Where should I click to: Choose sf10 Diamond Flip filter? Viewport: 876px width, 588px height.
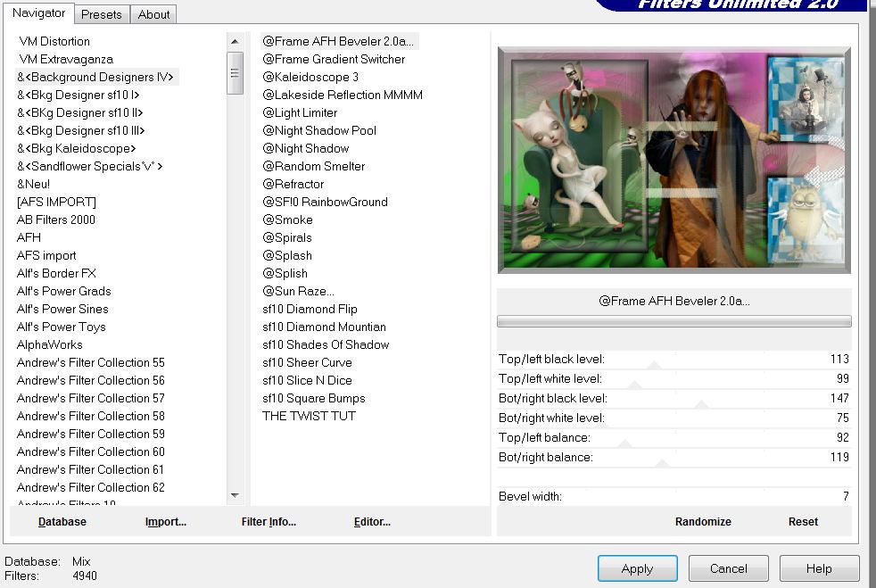[310, 309]
